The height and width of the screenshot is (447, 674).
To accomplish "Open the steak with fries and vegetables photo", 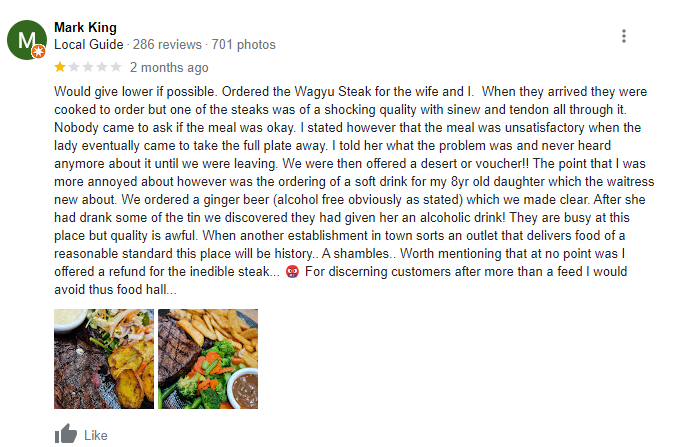I will coord(208,359).
